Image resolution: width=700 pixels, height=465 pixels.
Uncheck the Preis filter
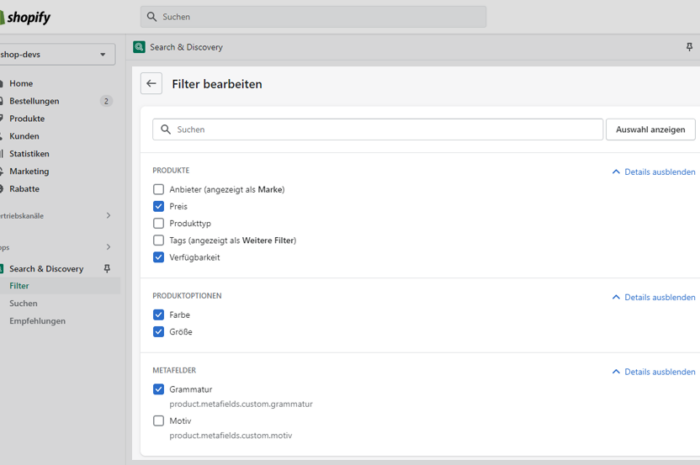158,206
